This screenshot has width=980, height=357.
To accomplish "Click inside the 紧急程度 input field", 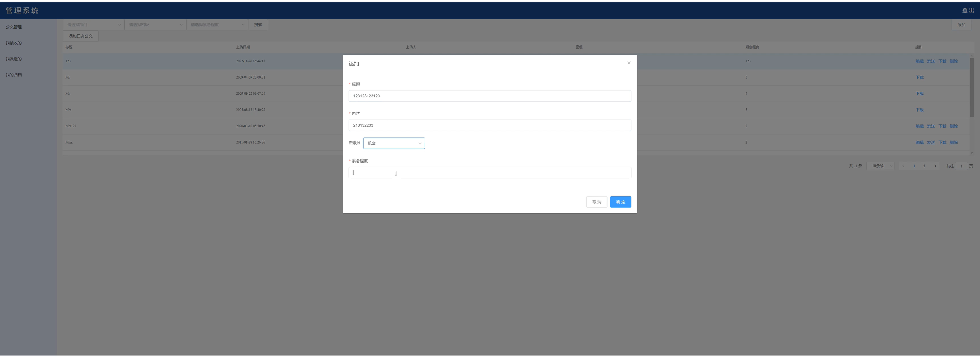I will pyautogui.click(x=489, y=172).
